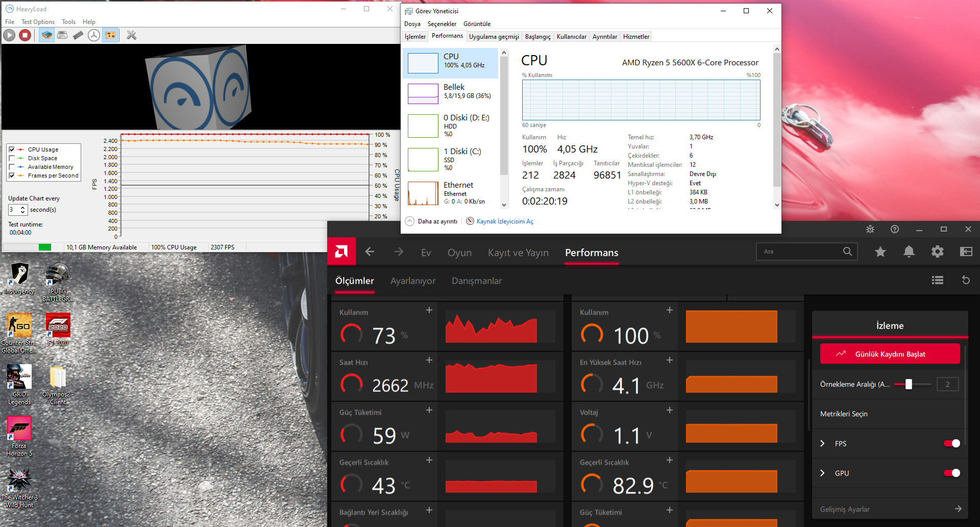The width and height of the screenshot is (980, 527).
Task: Add GPU Geçerli Sıcaklık 43°C metric plus icon
Action: (429, 460)
